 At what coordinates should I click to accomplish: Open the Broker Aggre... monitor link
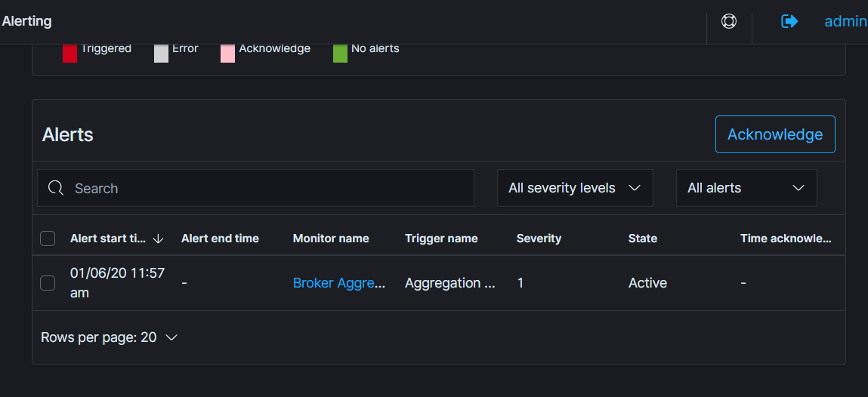coord(339,283)
